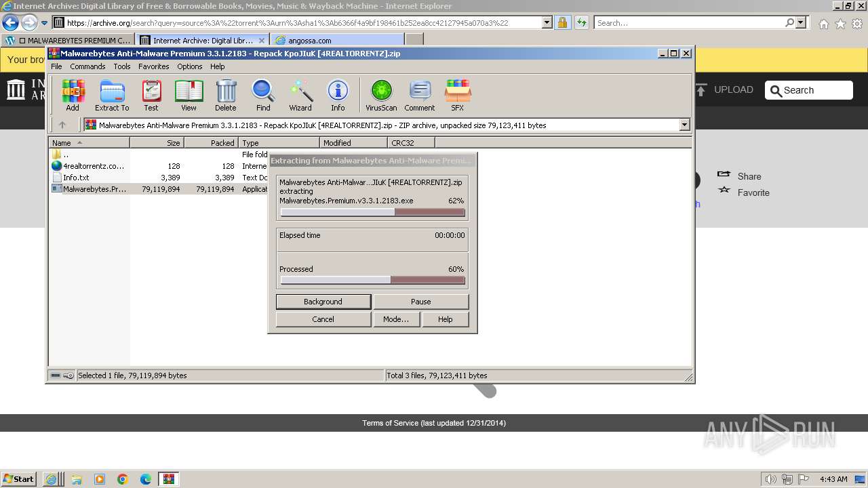868x488 pixels.
Task: Sort by the Name column header
Action: 89,143
